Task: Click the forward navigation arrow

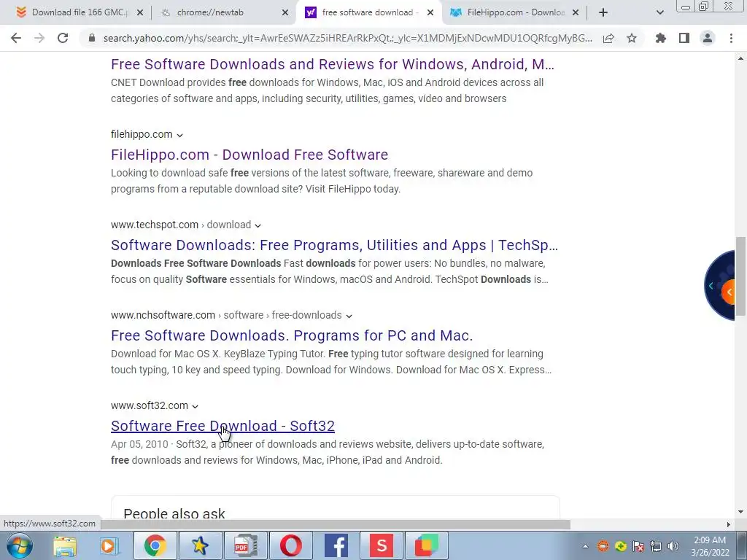Action: tap(39, 38)
